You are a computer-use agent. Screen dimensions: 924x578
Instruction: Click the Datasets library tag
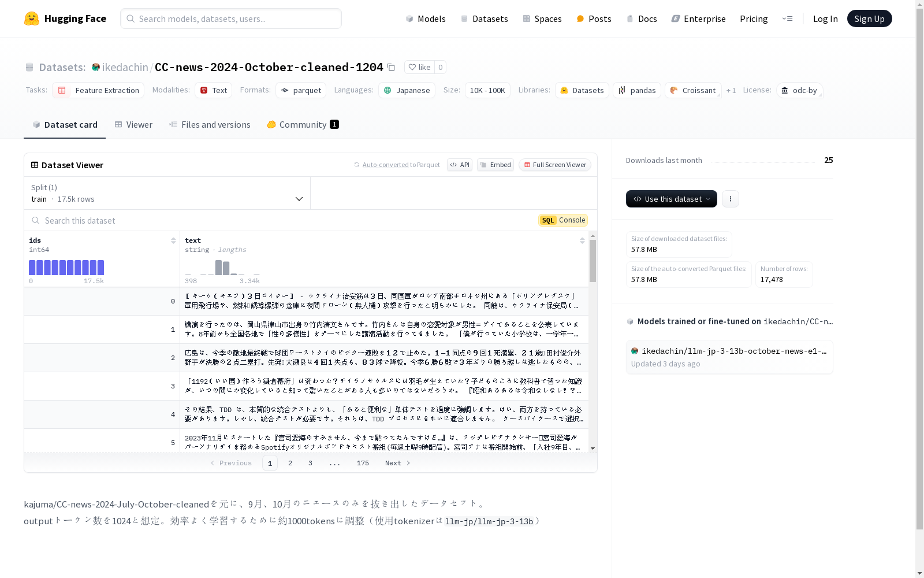coord(582,90)
